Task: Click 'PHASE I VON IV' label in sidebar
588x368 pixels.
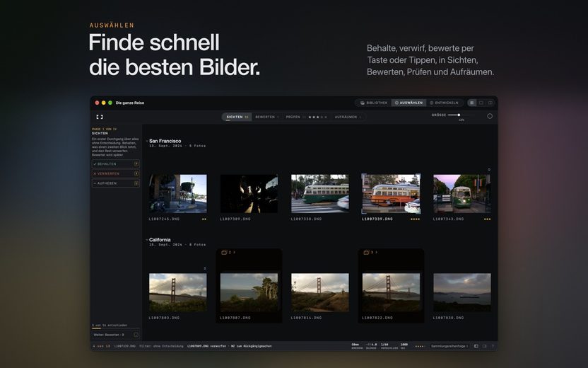Action: [104, 130]
